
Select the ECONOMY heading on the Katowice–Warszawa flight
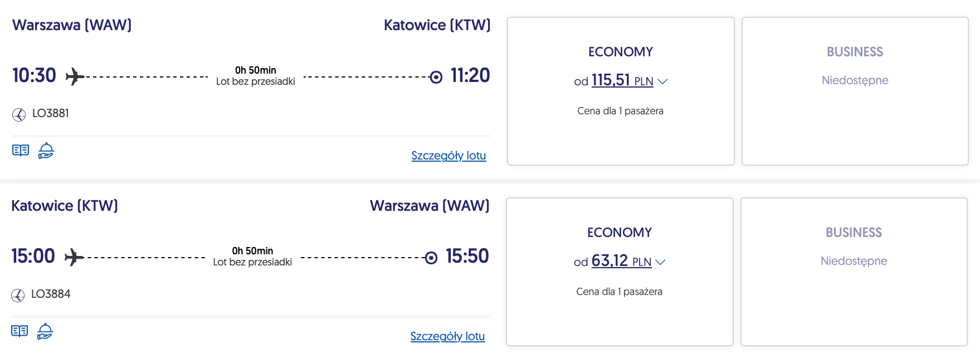pos(619,233)
